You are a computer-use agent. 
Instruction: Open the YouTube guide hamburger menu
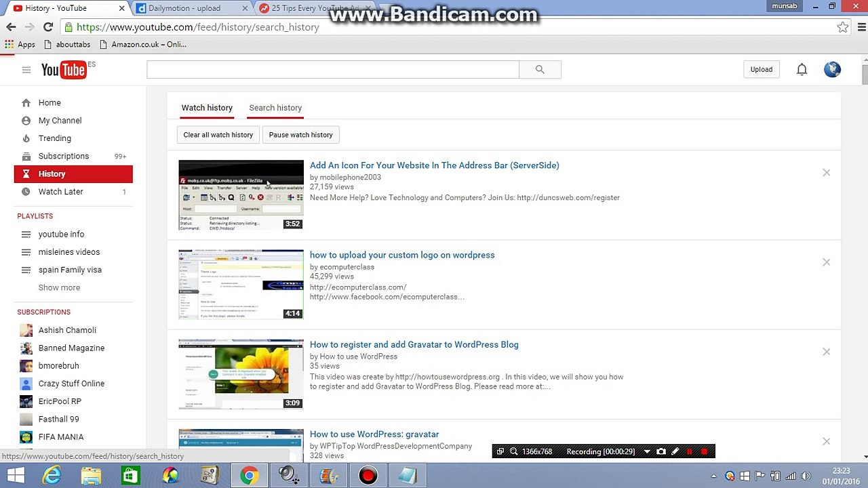click(26, 70)
